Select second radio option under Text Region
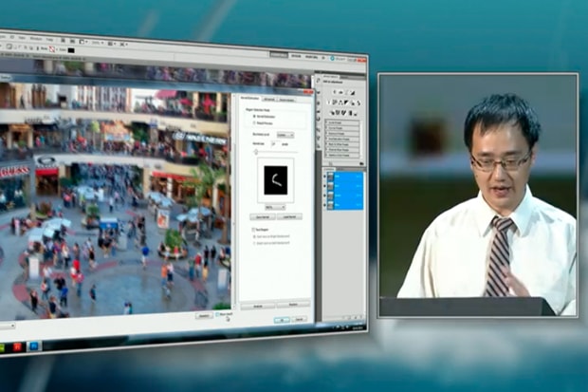The height and width of the screenshot is (392, 588). [x=254, y=243]
